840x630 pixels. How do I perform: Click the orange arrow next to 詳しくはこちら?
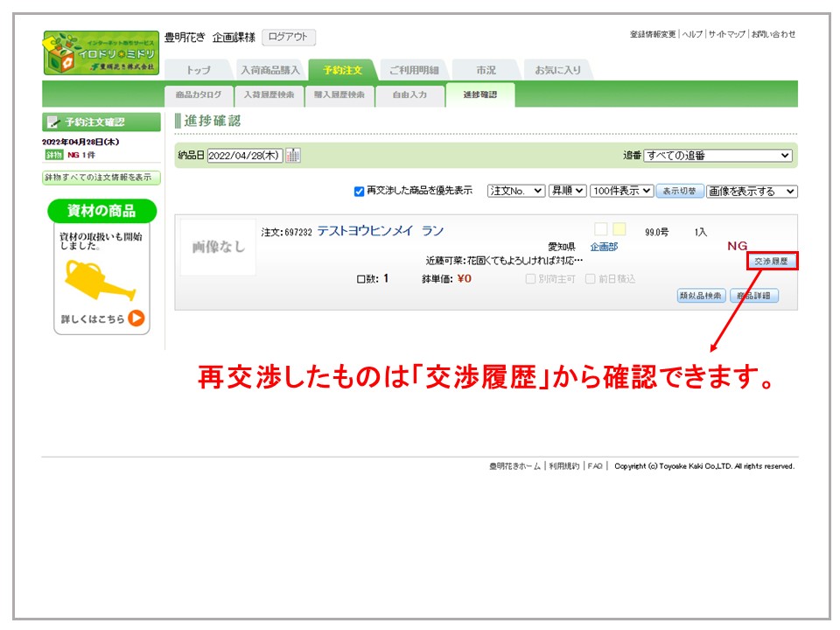(x=136, y=318)
